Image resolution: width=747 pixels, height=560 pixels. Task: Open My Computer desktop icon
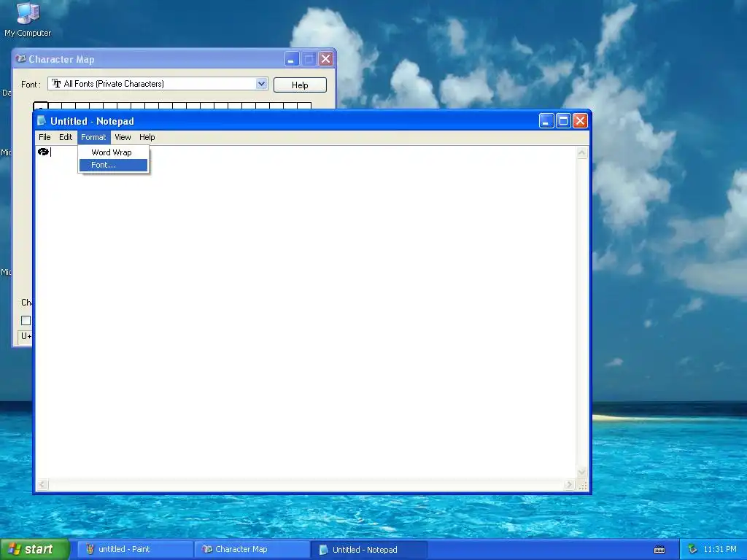click(28, 19)
